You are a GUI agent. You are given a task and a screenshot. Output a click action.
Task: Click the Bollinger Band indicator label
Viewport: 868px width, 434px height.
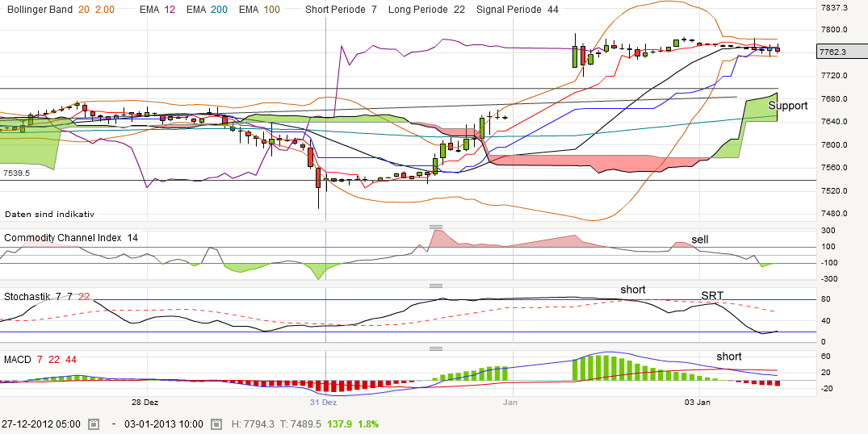coord(48,9)
